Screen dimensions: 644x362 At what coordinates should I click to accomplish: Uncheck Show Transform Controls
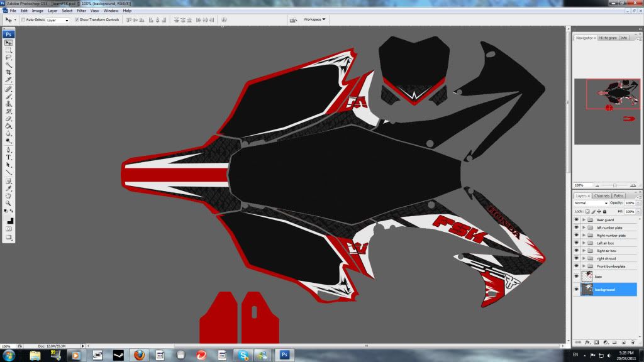[77, 19]
